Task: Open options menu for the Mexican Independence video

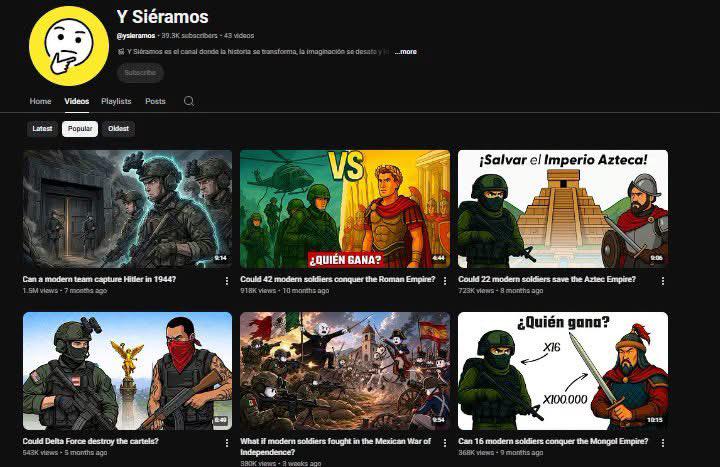Action: tap(444, 443)
